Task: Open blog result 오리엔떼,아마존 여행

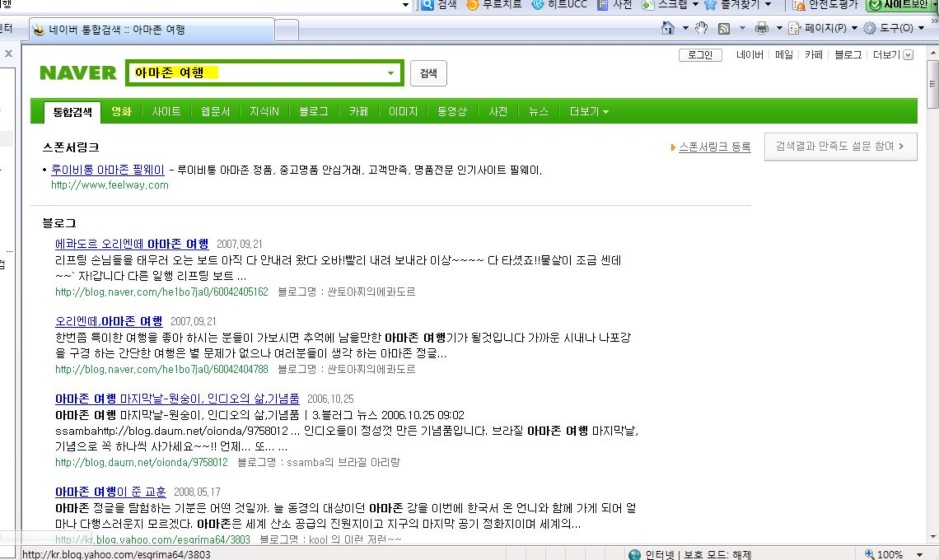Action: pyautogui.click(x=108, y=321)
